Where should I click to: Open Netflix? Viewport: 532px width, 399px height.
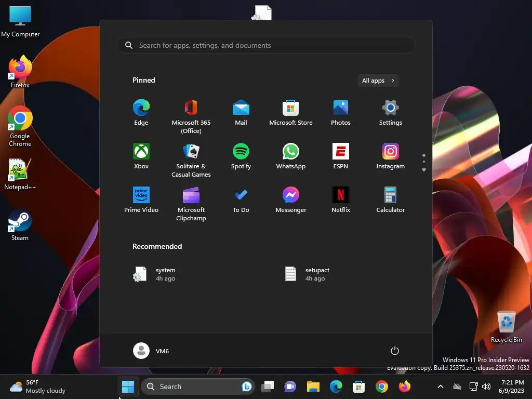pyautogui.click(x=341, y=200)
